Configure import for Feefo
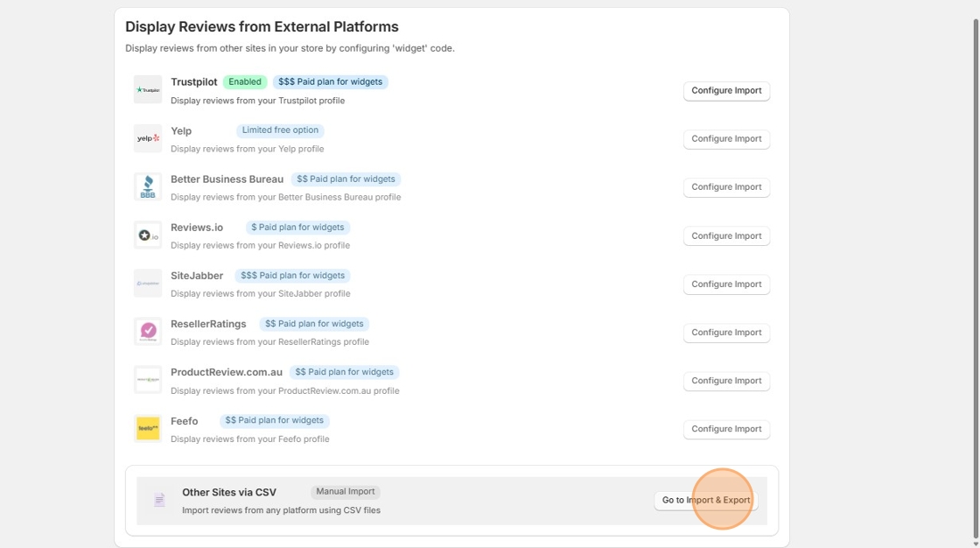Viewport: 980px width, 548px height. coord(726,429)
